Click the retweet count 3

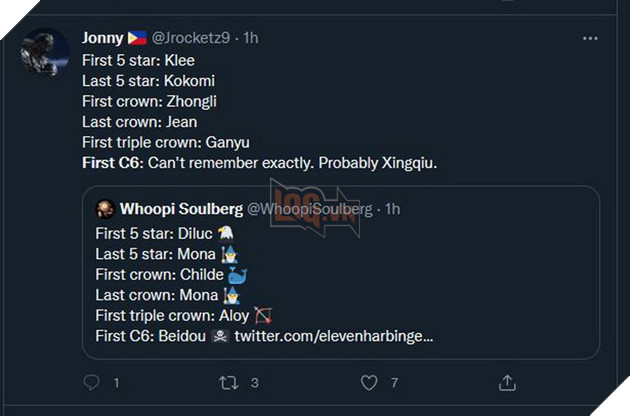256,382
